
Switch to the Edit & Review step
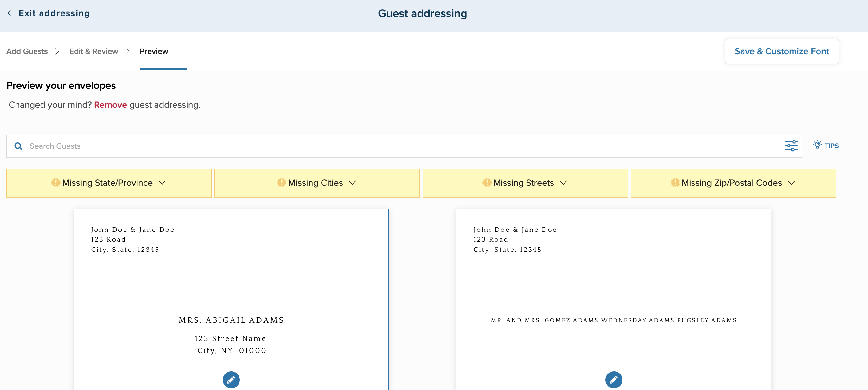coord(94,51)
